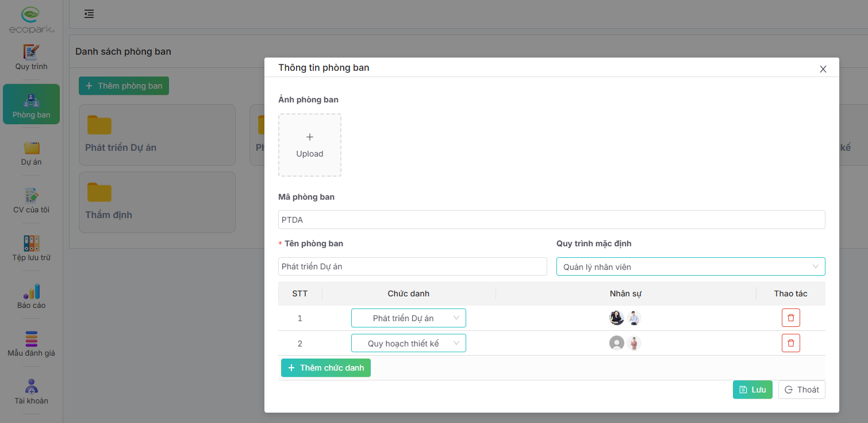Add a title with Thêm chức danh

(x=326, y=368)
